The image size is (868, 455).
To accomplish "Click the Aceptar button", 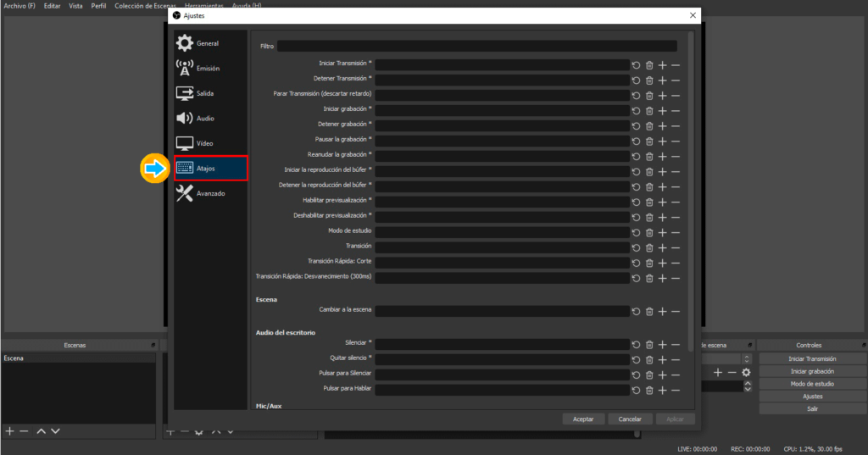I will pyautogui.click(x=583, y=419).
